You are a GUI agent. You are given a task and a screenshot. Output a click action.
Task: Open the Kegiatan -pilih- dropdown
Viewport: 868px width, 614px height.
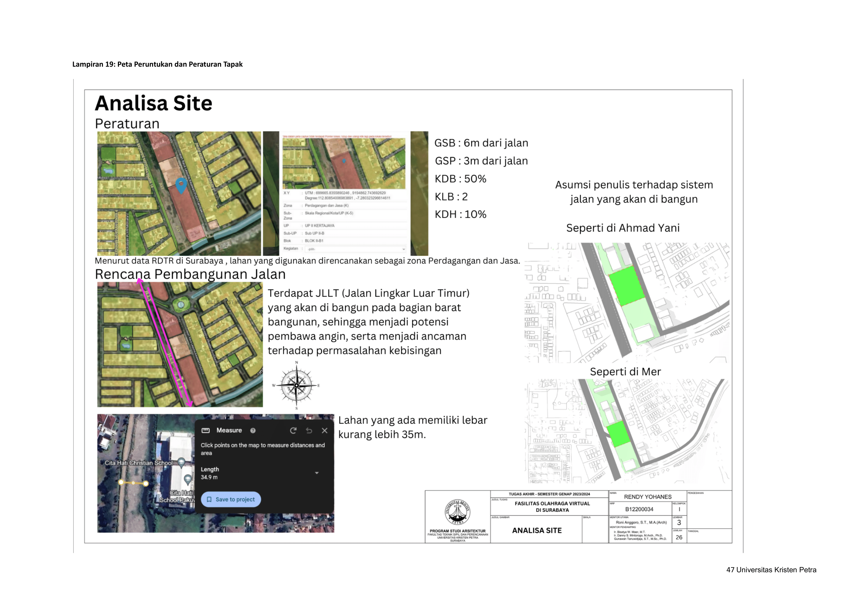[x=355, y=249]
